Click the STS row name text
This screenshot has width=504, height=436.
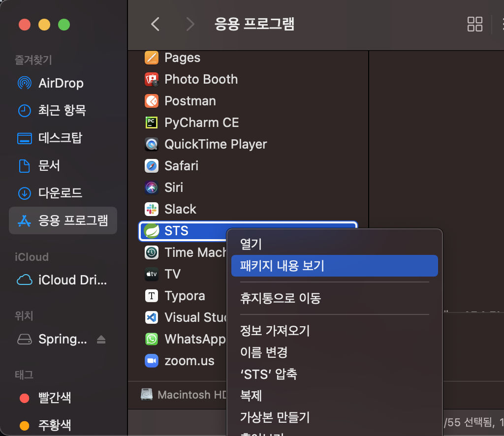pyautogui.click(x=176, y=231)
